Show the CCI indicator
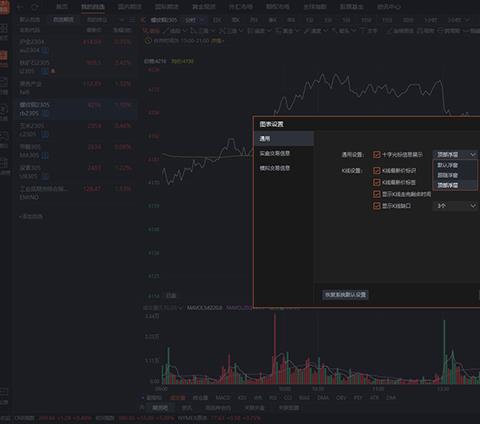The width and height of the screenshot is (480, 424). 288,398
